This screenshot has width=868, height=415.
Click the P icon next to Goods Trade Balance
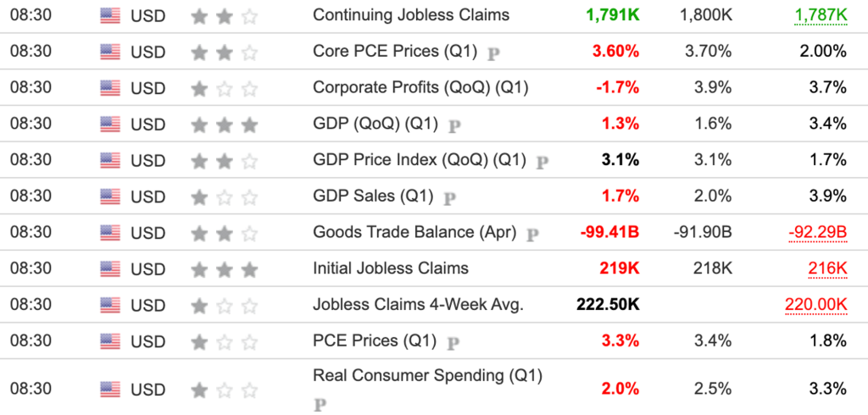[532, 234]
